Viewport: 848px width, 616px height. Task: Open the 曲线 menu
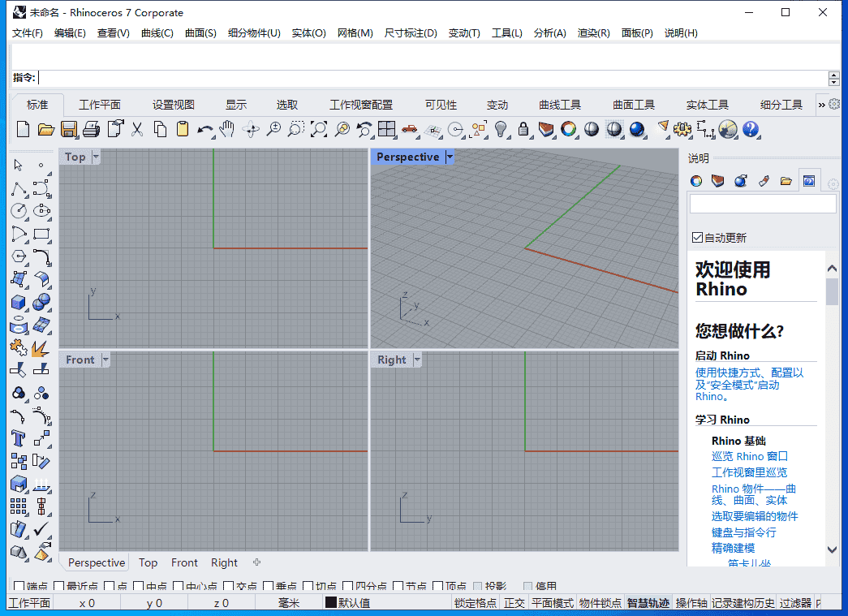click(x=156, y=33)
